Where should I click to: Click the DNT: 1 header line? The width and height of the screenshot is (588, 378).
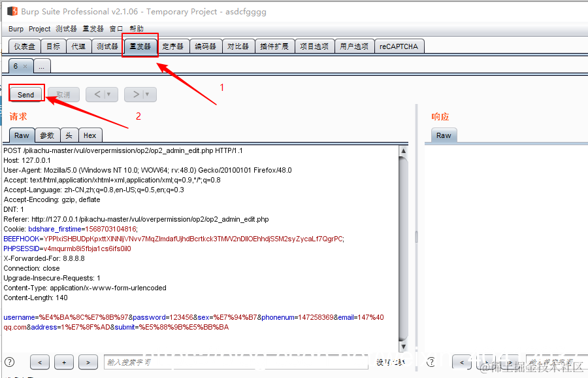(14, 209)
